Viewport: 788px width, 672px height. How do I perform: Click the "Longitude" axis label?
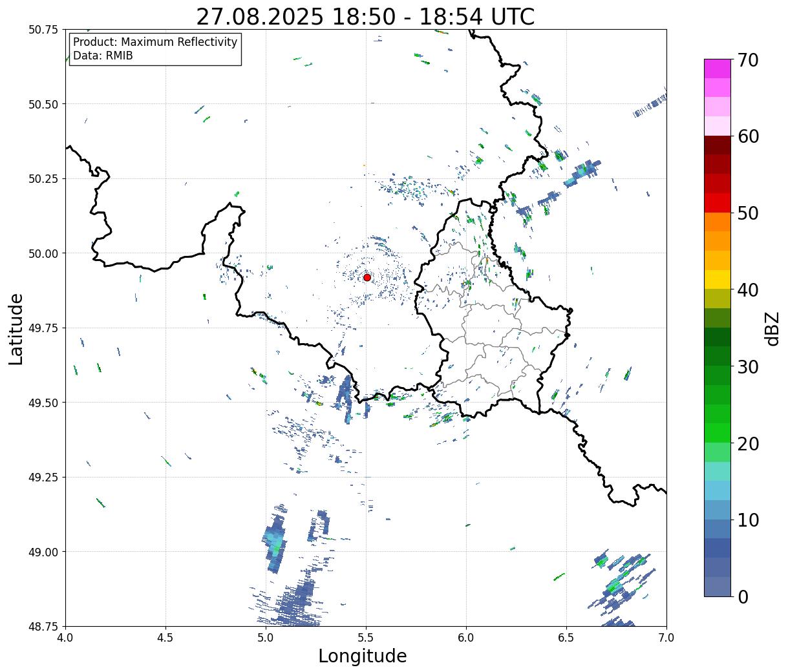[x=363, y=656]
